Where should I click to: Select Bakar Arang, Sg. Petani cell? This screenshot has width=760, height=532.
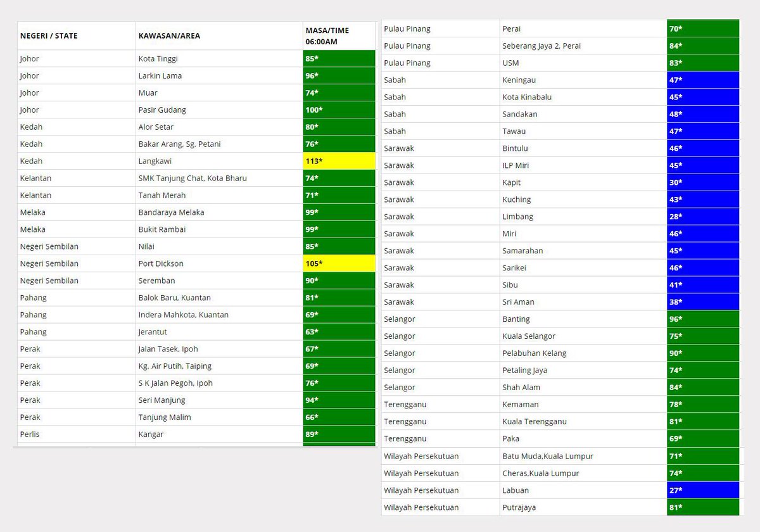point(219,144)
